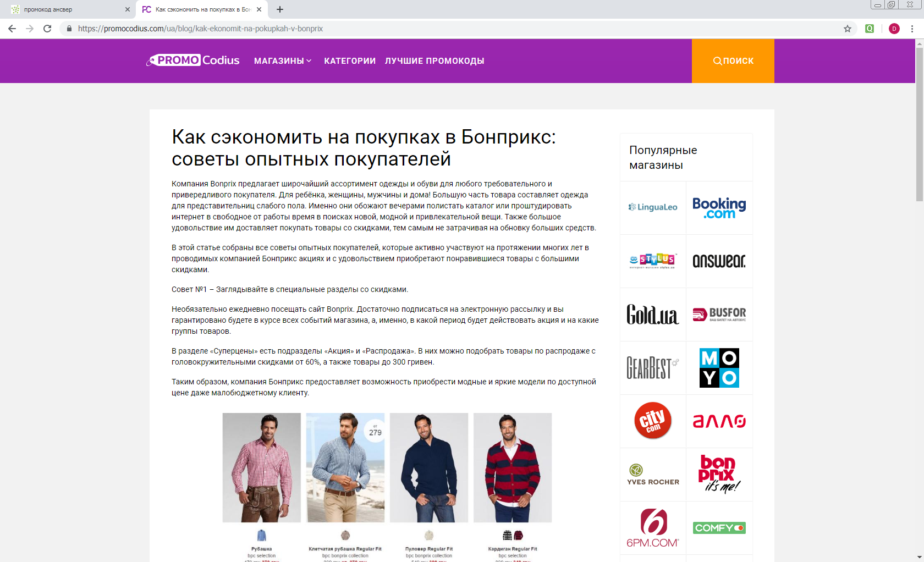Bookmark this page with star icon
The width and height of the screenshot is (924, 562).
coord(848,29)
